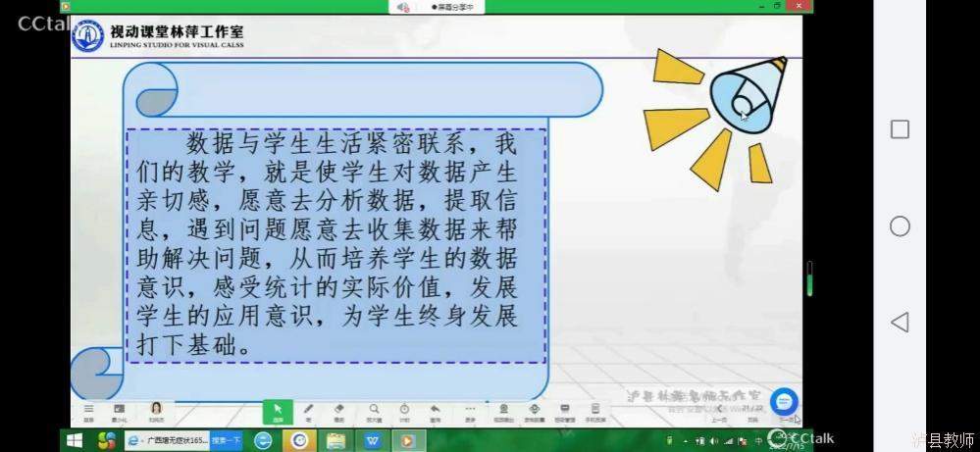Viewport: 980px width, 452px height.
Task: Click the green volume level bar
Action: [x=810, y=278]
